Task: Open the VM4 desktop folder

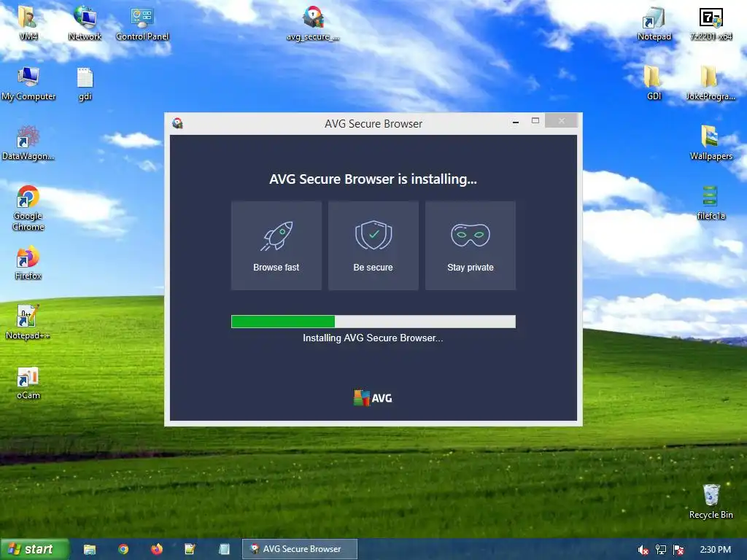Action: pos(28,21)
